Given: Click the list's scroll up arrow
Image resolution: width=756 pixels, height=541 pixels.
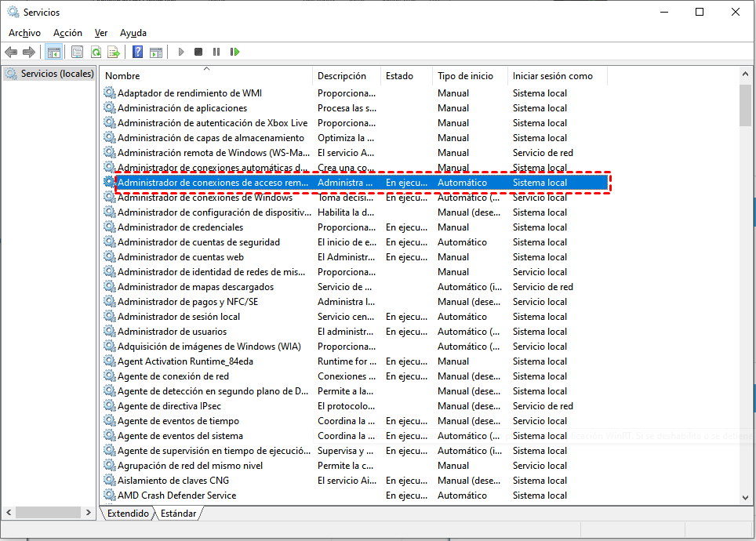Looking at the screenshot, I should (x=745, y=74).
